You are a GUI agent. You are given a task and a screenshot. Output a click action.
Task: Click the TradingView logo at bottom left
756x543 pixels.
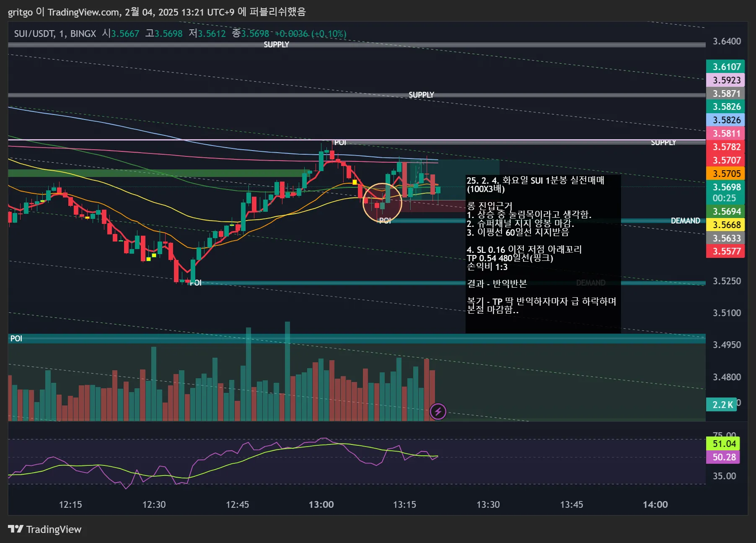coord(44,529)
